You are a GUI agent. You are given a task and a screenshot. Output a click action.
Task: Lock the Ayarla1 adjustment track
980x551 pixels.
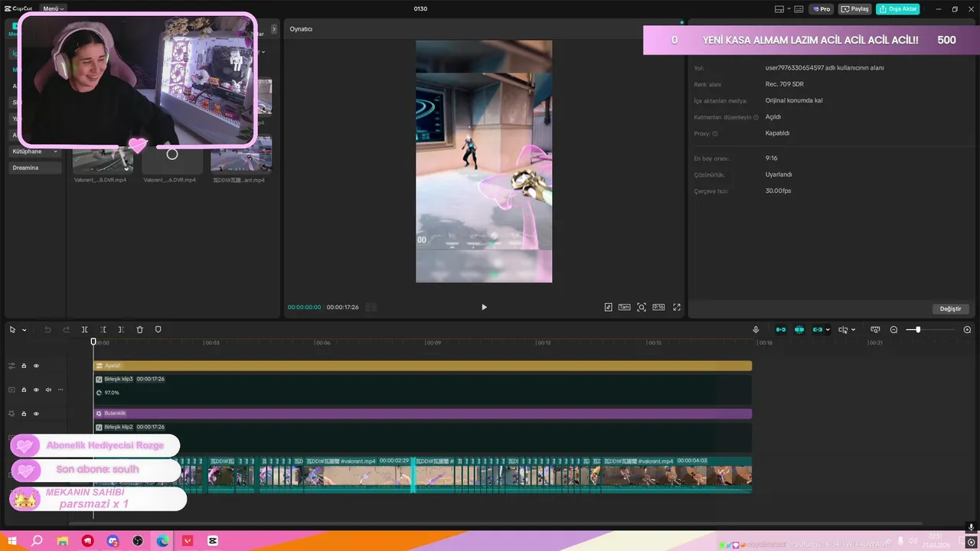(x=24, y=366)
